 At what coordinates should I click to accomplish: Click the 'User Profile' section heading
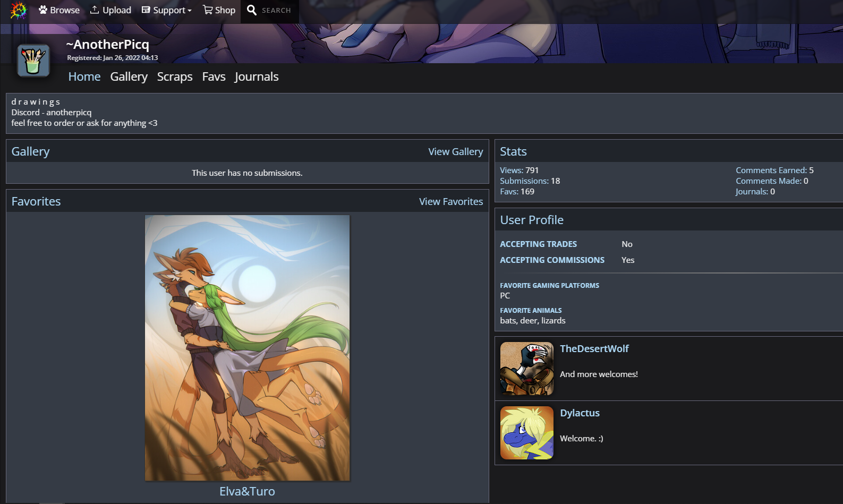click(532, 220)
